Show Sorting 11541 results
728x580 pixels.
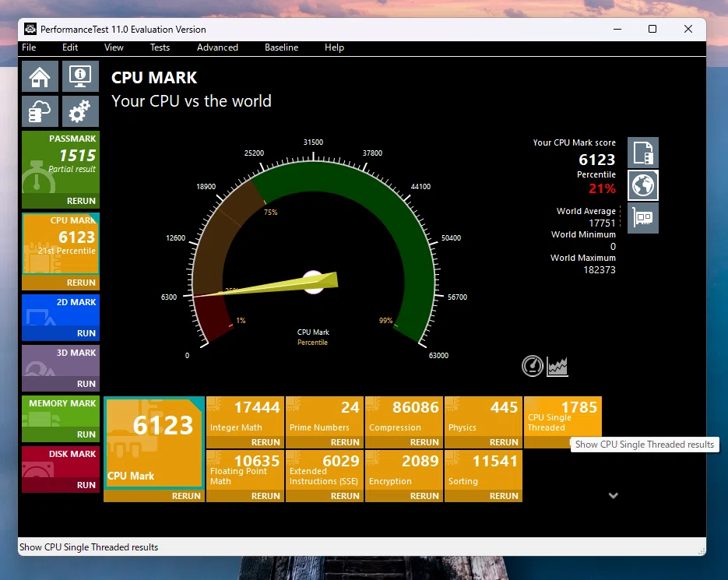click(484, 470)
